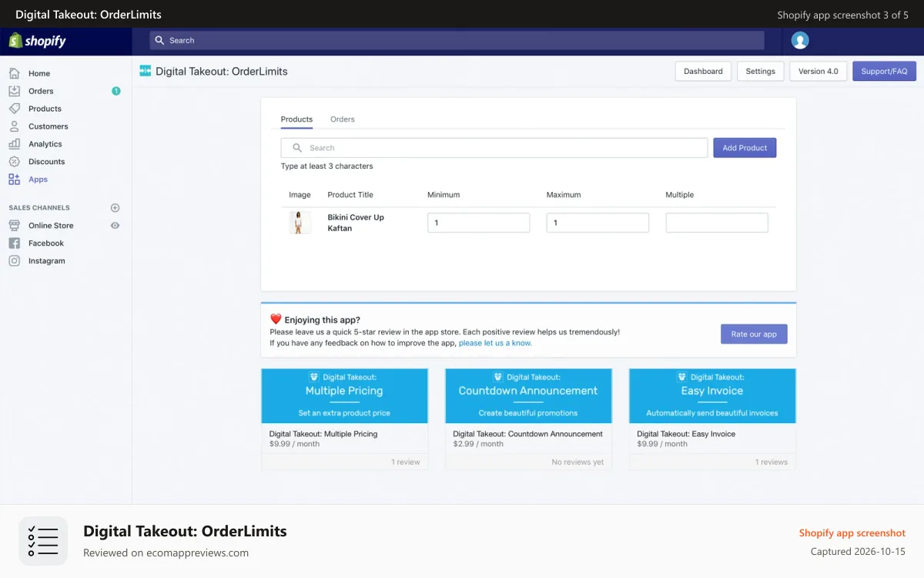Click the Discounts badge icon
The height and width of the screenshot is (578, 924).
pyautogui.click(x=14, y=162)
